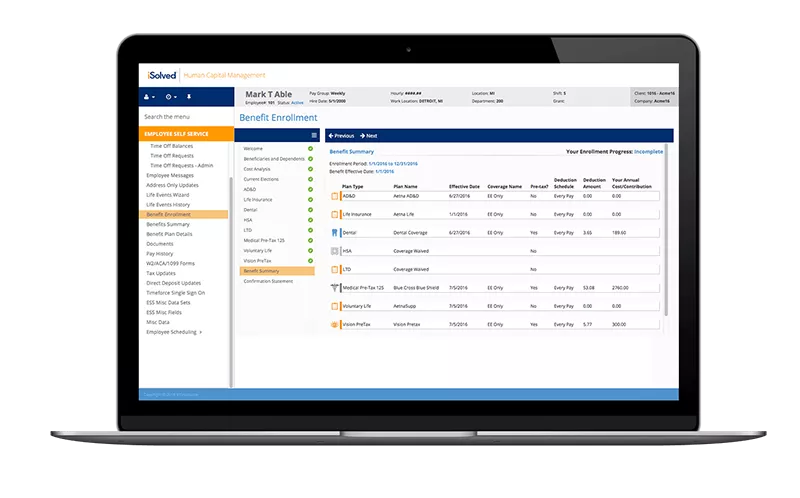
Task: Go to the Confirmation Statement step
Action: click(x=268, y=281)
